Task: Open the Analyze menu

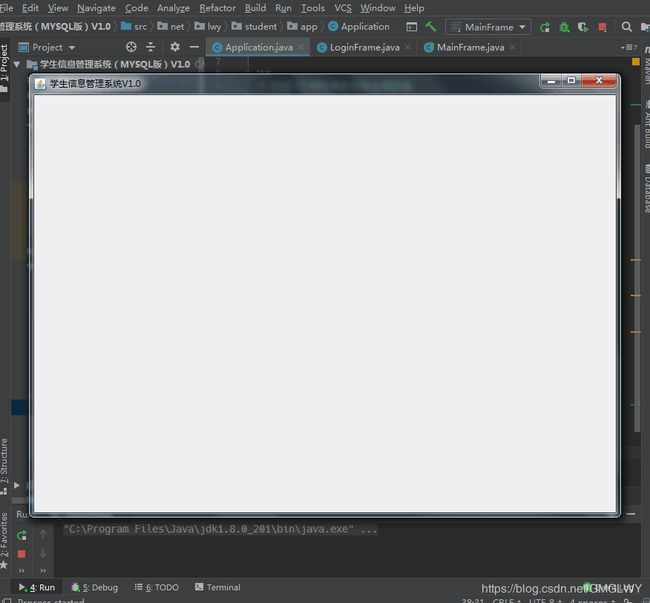Action: click(173, 8)
